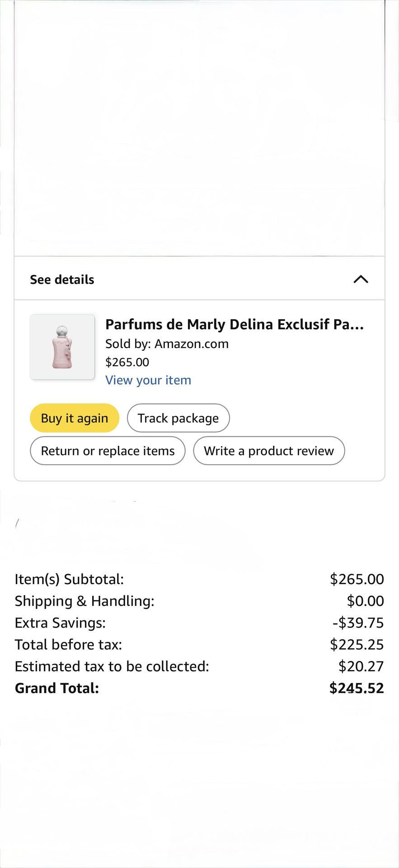The image size is (399, 868).
Task: Choose Write a product review
Action: tap(269, 451)
